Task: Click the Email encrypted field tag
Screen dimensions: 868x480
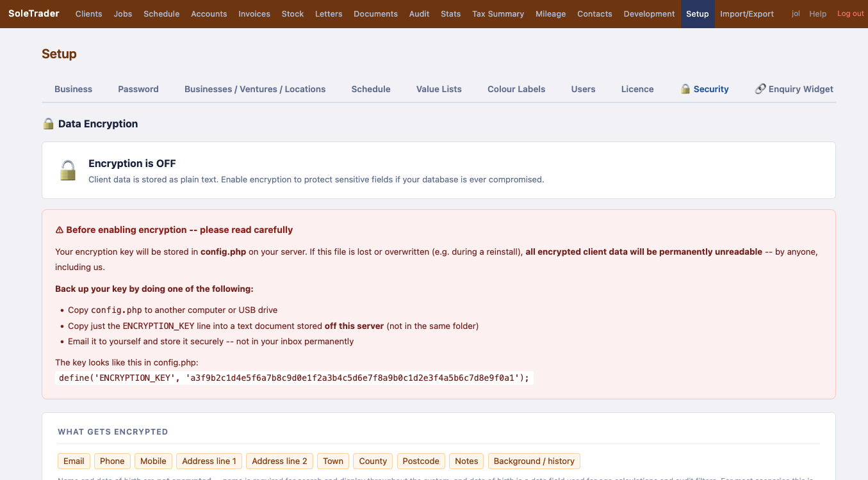Action: tap(74, 461)
